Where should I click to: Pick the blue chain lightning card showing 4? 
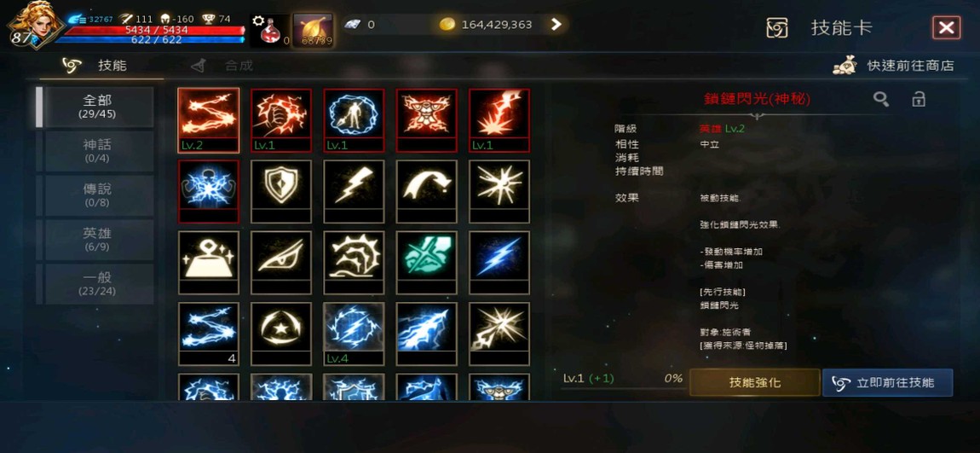tap(209, 334)
